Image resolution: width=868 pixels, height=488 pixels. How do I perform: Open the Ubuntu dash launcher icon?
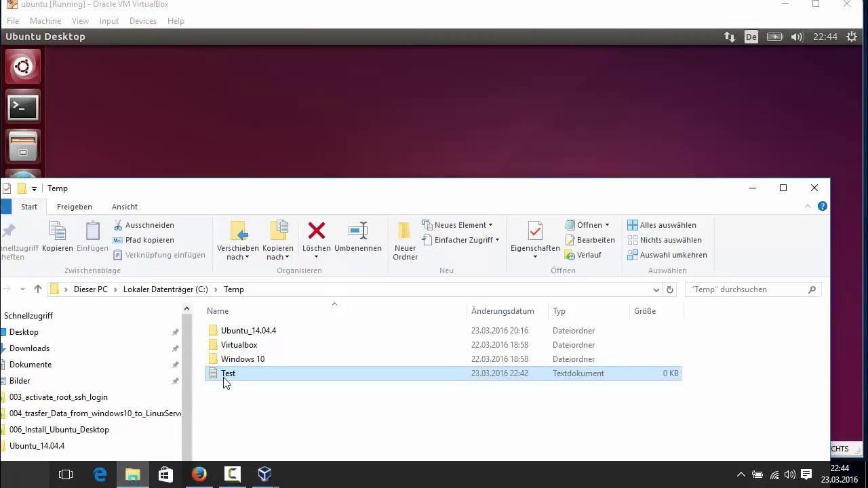coord(23,67)
